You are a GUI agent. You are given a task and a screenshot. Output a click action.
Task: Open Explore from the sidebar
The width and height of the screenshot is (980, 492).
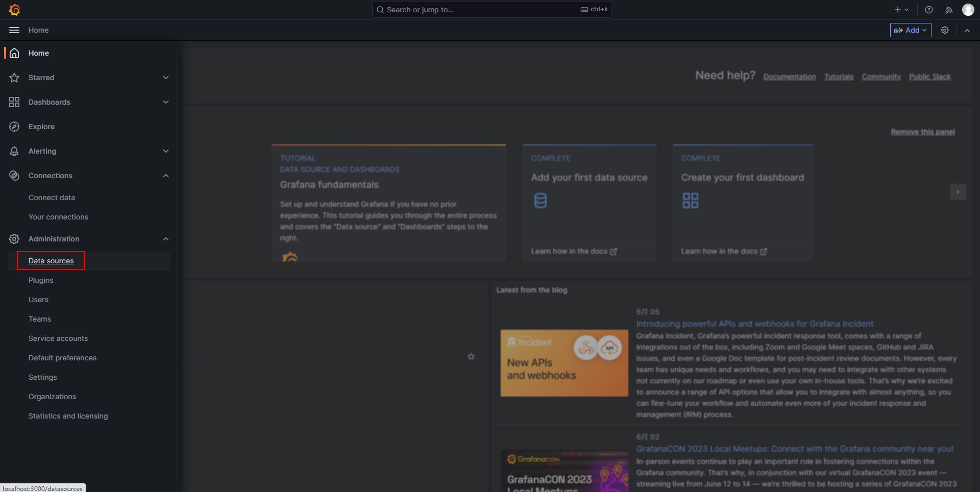tap(41, 127)
